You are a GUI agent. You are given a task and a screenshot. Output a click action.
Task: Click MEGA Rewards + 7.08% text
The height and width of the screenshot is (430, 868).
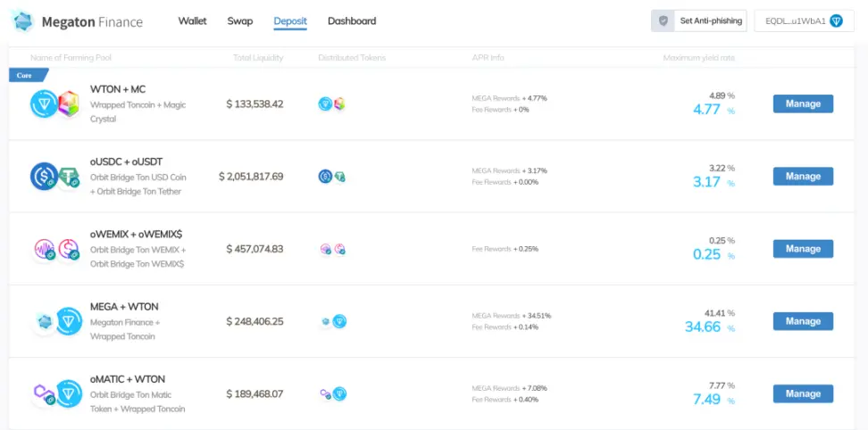tap(509, 388)
